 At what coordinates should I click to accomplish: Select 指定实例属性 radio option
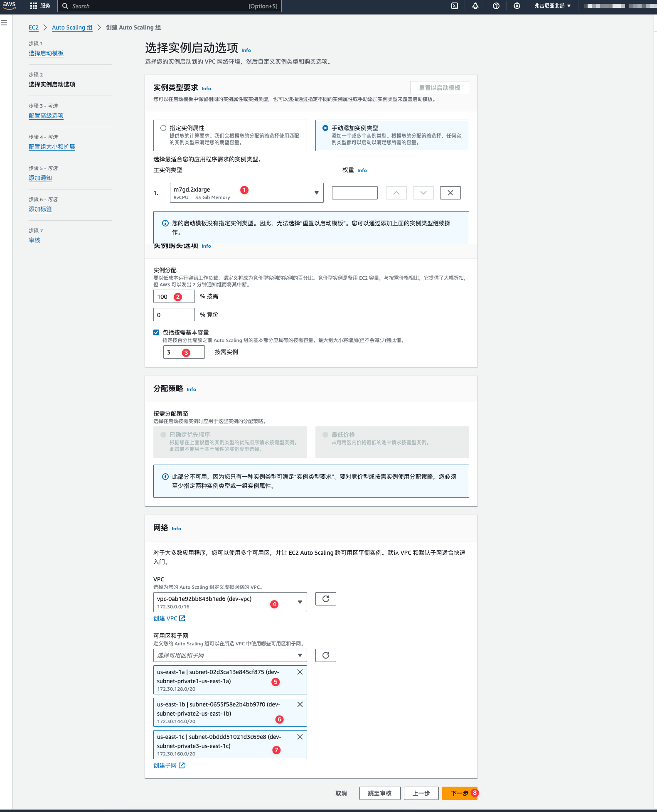coord(163,128)
